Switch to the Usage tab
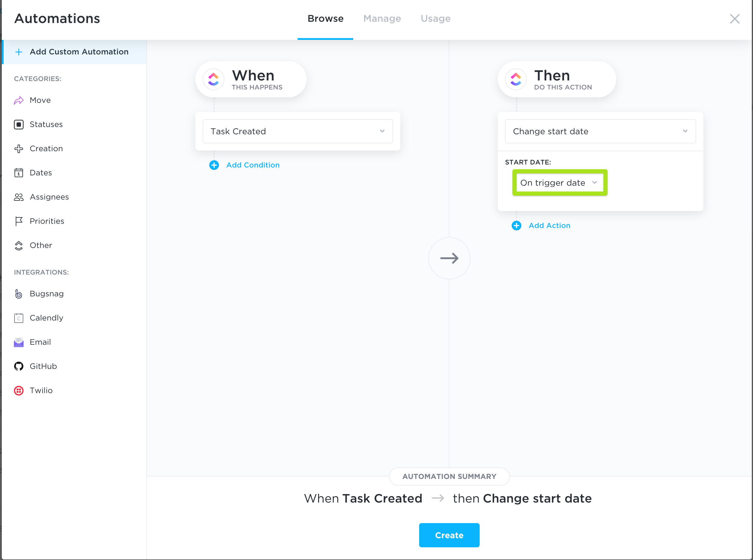Viewport: 753px width, 560px height. [435, 19]
